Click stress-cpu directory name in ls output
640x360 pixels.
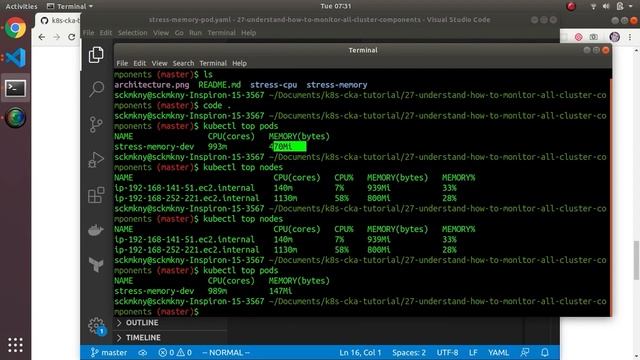pos(273,85)
